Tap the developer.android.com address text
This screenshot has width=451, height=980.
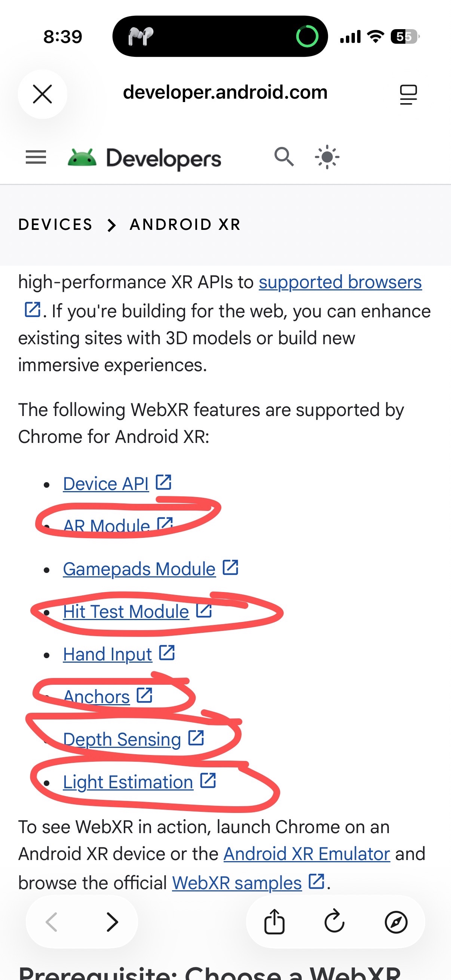[225, 92]
